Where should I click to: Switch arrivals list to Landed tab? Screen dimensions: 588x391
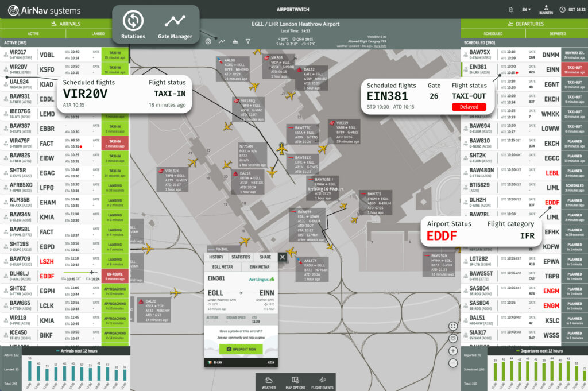click(97, 34)
